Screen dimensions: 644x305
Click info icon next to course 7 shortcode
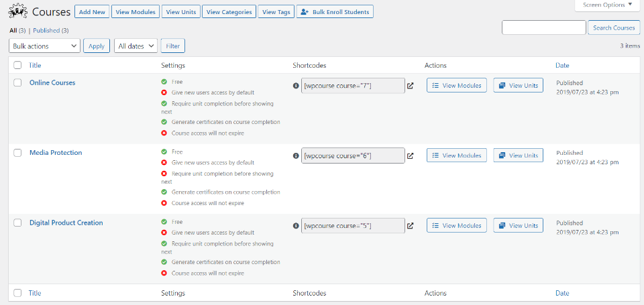[x=296, y=86]
